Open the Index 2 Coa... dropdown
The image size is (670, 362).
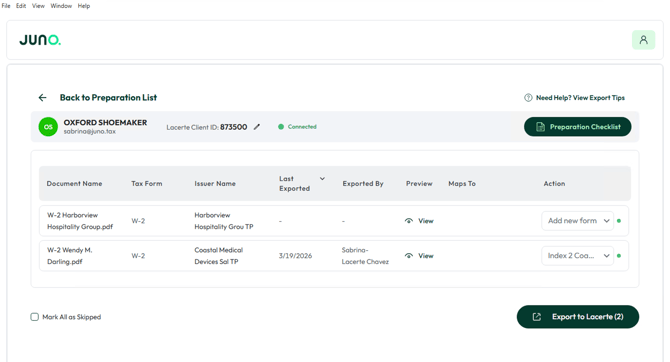[577, 256]
